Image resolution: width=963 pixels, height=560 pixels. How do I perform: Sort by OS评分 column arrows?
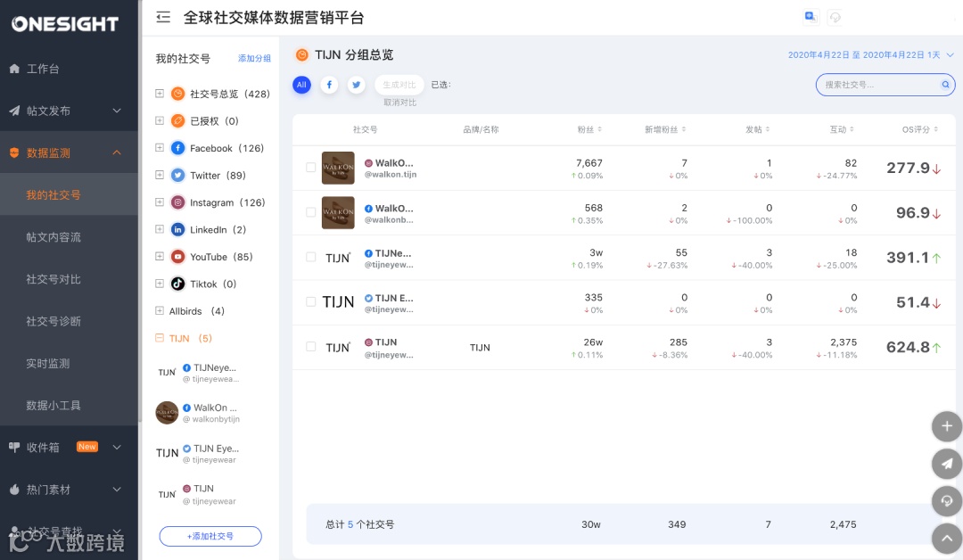936,129
